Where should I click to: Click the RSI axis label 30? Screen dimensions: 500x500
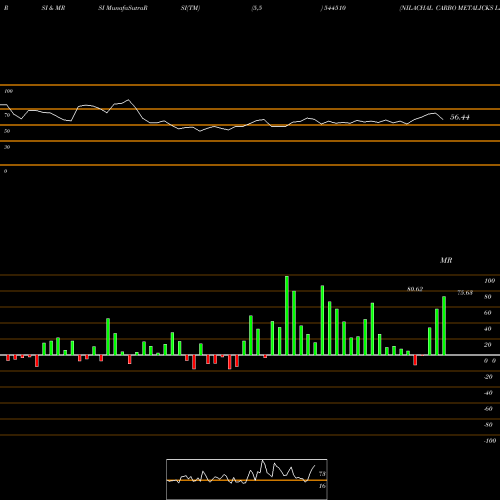(x=7, y=147)
